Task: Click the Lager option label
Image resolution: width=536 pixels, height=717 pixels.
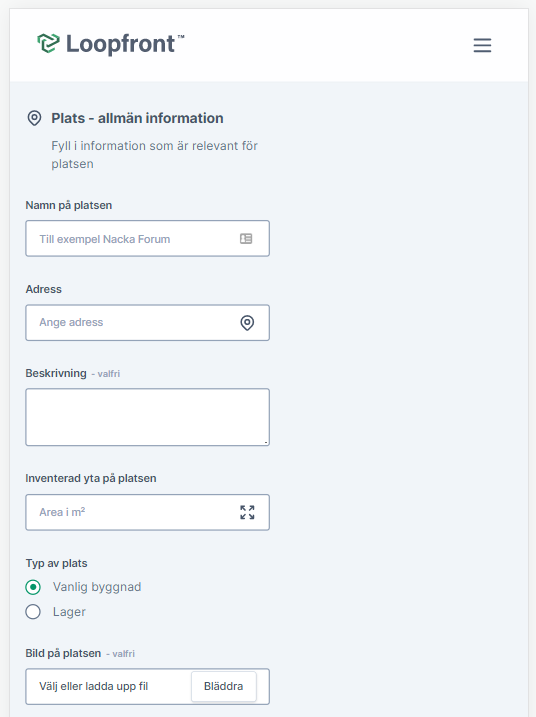Action: (69, 612)
